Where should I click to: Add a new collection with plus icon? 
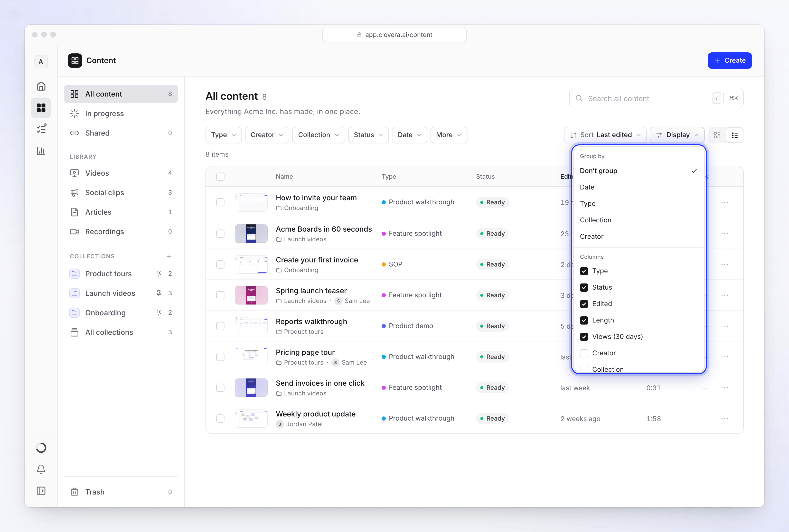pyautogui.click(x=169, y=256)
